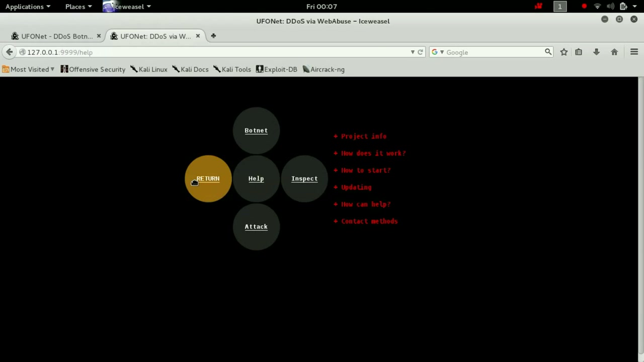Click the search magnifier icon
This screenshot has height=362, width=644.
[548, 52]
